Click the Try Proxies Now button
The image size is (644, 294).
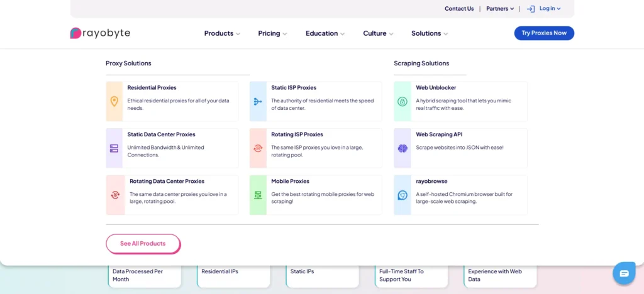coord(544,33)
